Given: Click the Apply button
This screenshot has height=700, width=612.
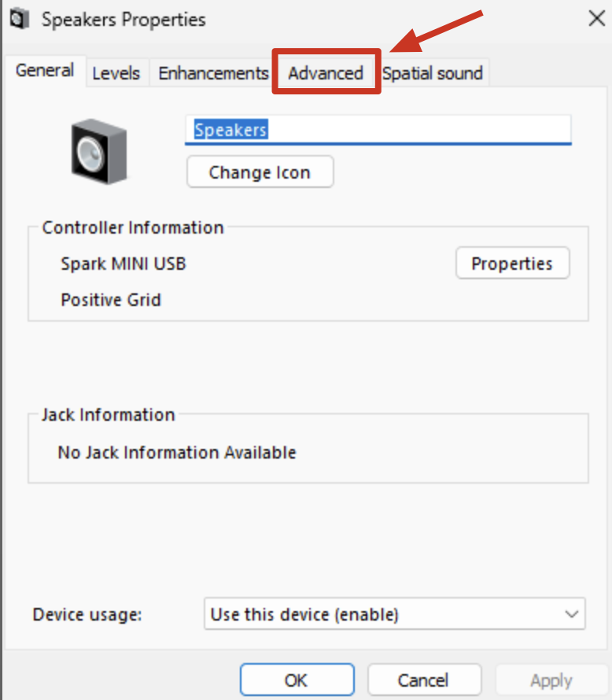Looking at the screenshot, I should click(x=551, y=680).
